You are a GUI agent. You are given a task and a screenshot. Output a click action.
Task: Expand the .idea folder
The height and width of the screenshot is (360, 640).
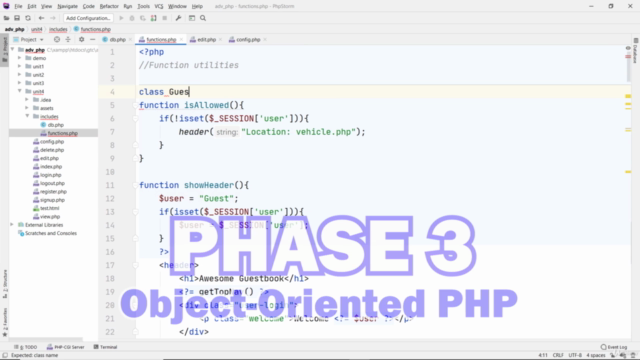(x=27, y=100)
